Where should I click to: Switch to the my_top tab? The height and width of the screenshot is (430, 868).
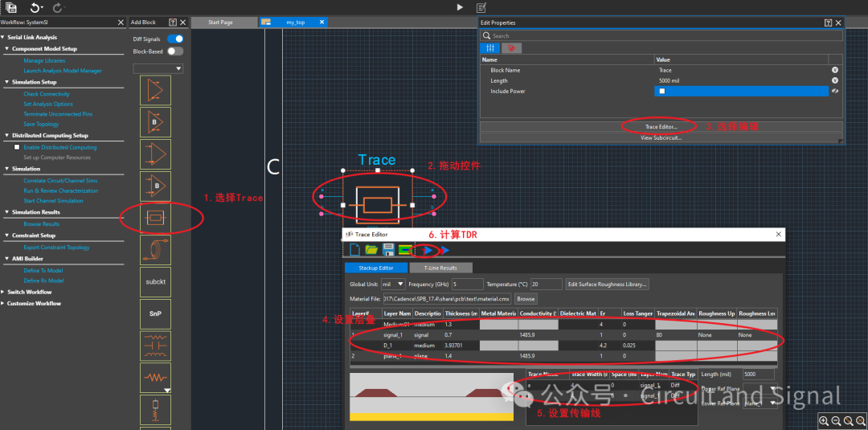click(x=293, y=23)
